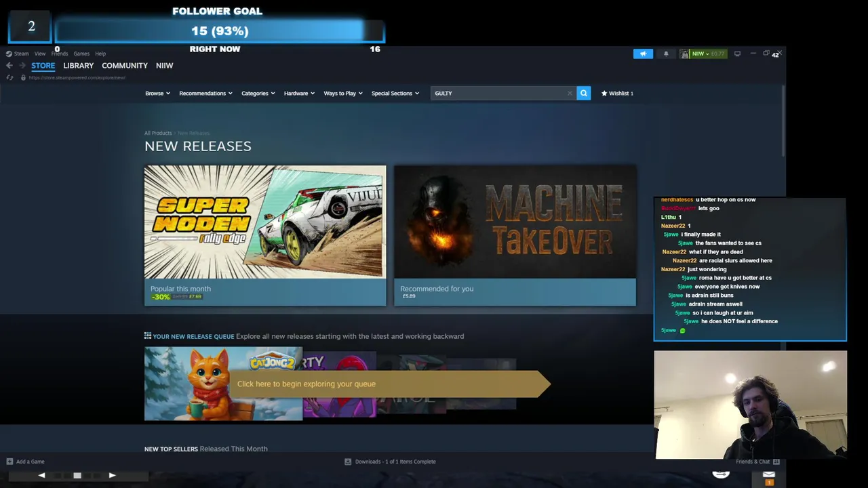Click the NEW TOP SELLERS heading

pos(171,449)
